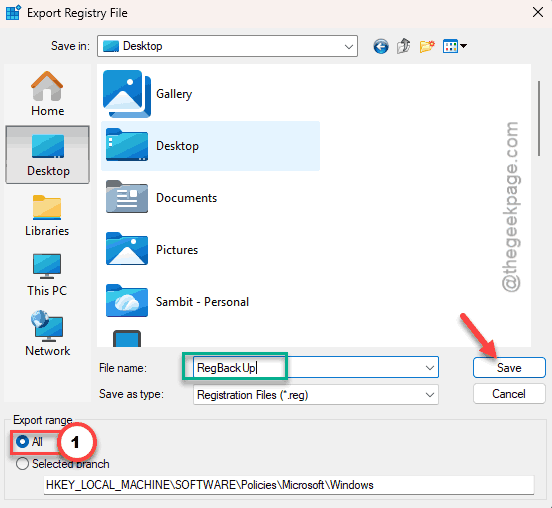This screenshot has width=552, height=508.
Task: Click the selected branch registry path field
Action: 289,485
